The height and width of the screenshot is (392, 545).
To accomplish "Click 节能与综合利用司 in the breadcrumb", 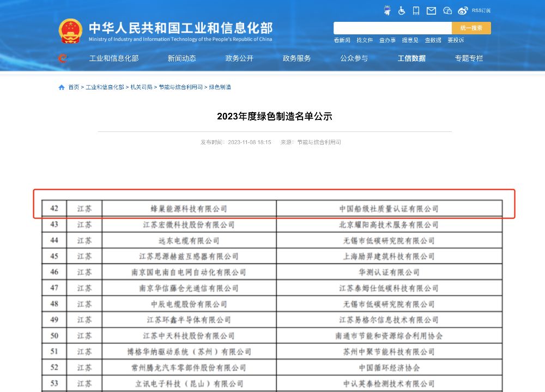I will coord(181,87).
